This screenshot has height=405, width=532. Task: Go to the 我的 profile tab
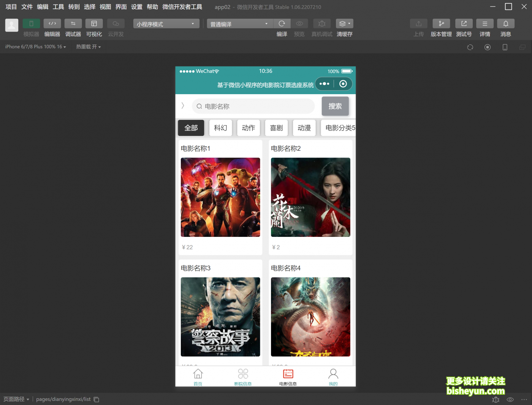pyautogui.click(x=333, y=377)
